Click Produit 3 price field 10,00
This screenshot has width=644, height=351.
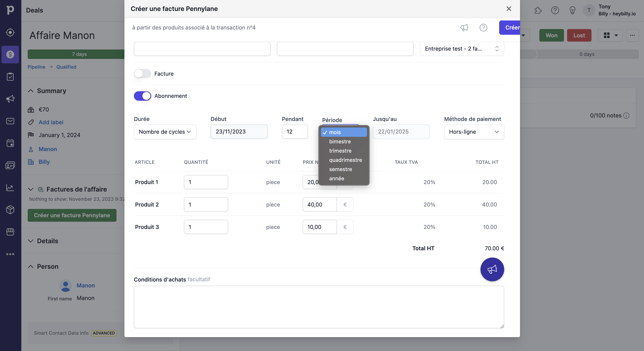click(x=320, y=227)
